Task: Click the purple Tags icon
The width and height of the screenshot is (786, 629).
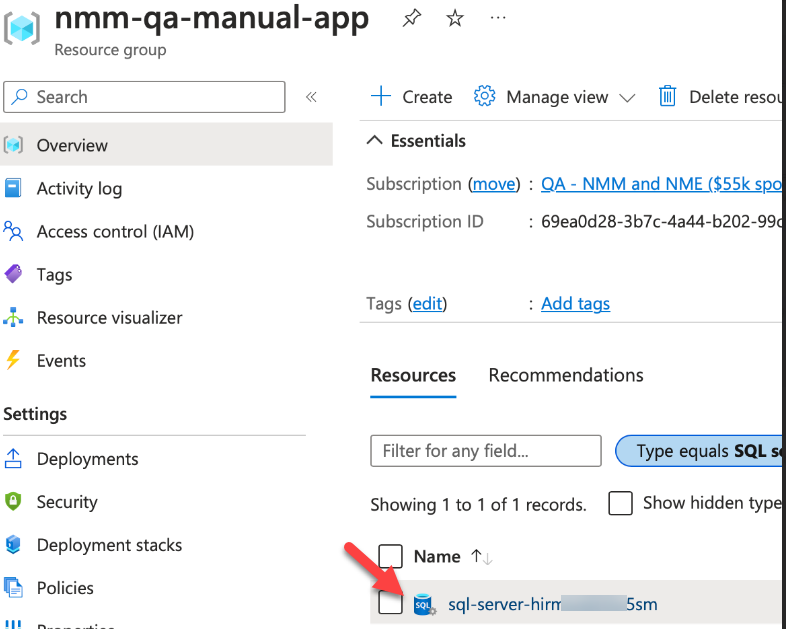Action: click(14, 274)
